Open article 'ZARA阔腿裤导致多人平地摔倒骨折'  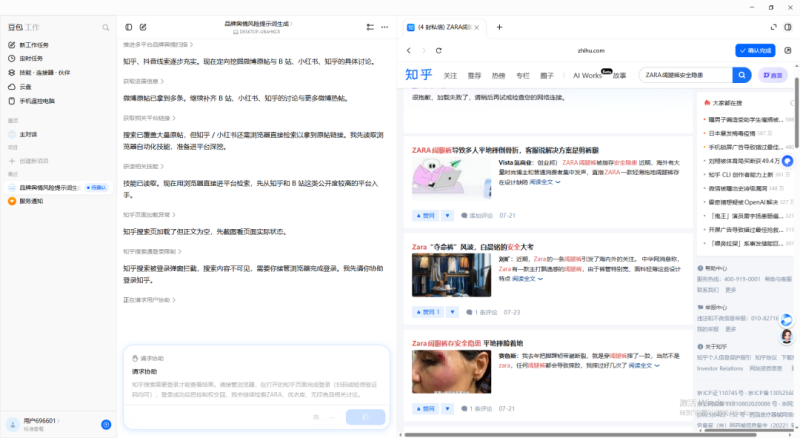[506, 151]
